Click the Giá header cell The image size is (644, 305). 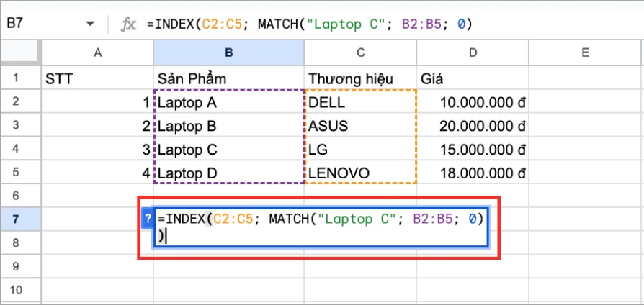473,78
